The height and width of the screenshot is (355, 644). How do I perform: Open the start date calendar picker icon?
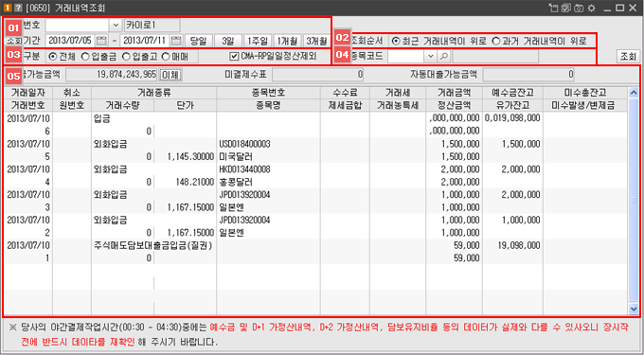click(101, 41)
